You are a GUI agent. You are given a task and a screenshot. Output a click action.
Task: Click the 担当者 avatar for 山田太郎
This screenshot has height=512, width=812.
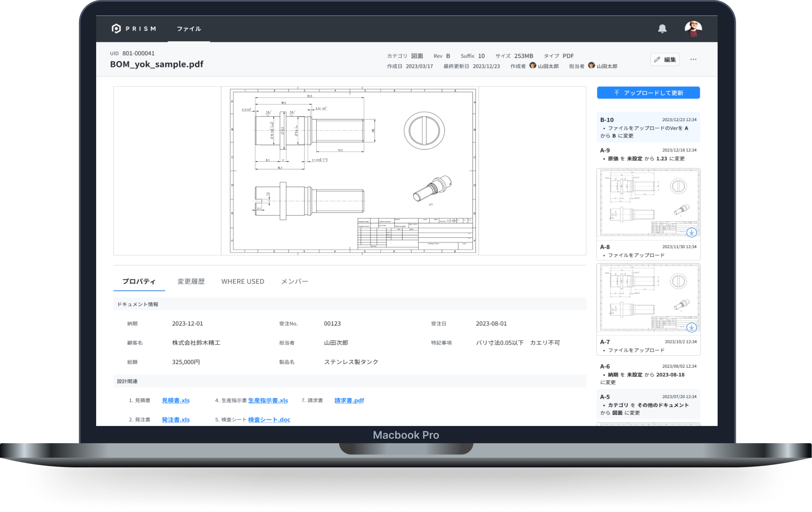click(x=591, y=66)
